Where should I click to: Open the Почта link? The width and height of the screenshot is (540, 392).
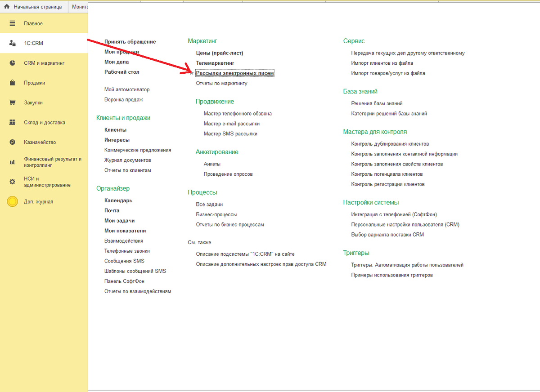pos(112,210)
